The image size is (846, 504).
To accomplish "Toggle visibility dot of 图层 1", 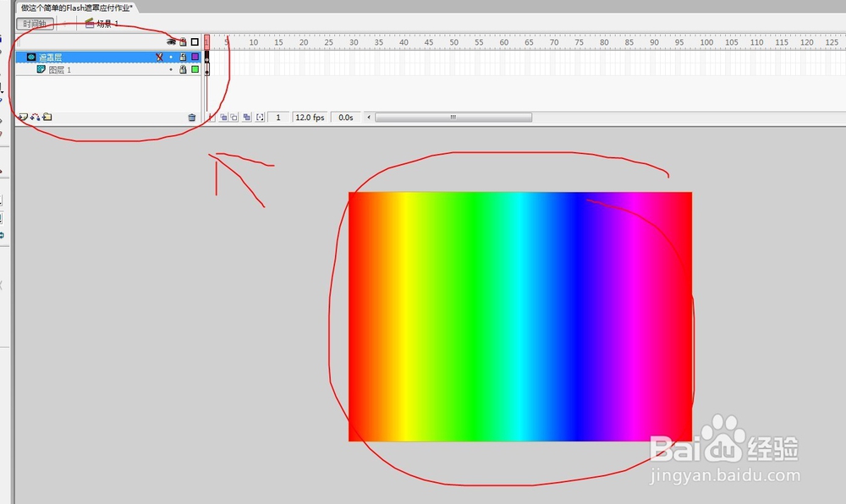I will click(171, 69).
